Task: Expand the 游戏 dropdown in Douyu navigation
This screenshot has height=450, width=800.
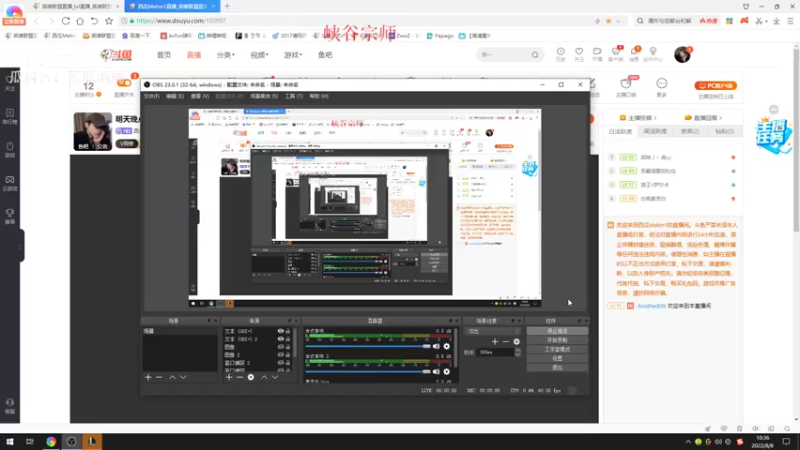Action: pyautogui.click(x=293, y=55)
